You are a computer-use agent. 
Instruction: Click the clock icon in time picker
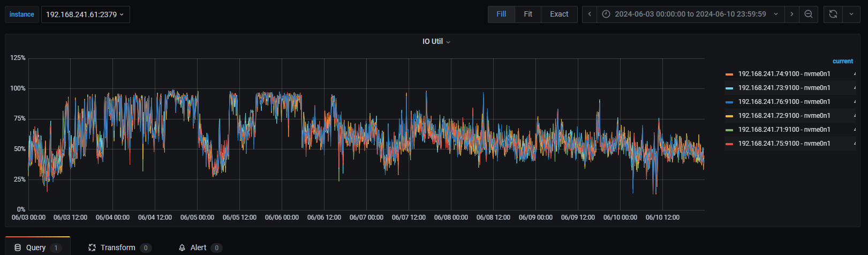click(x=606, y=14)
